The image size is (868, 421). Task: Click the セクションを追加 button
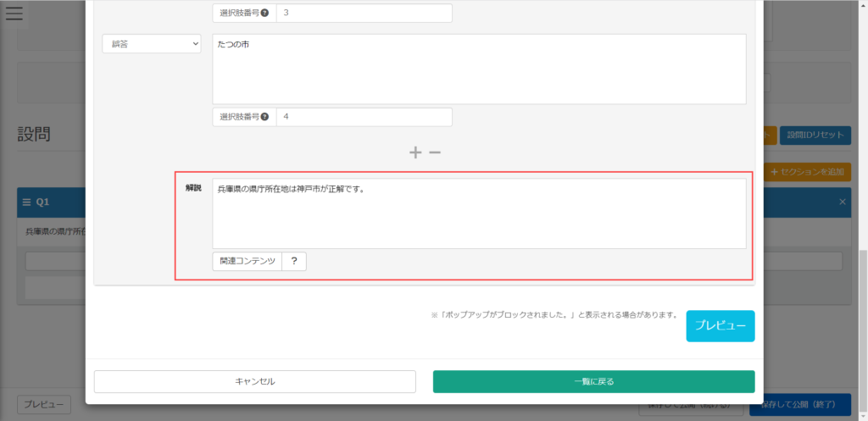coord(807,172)
